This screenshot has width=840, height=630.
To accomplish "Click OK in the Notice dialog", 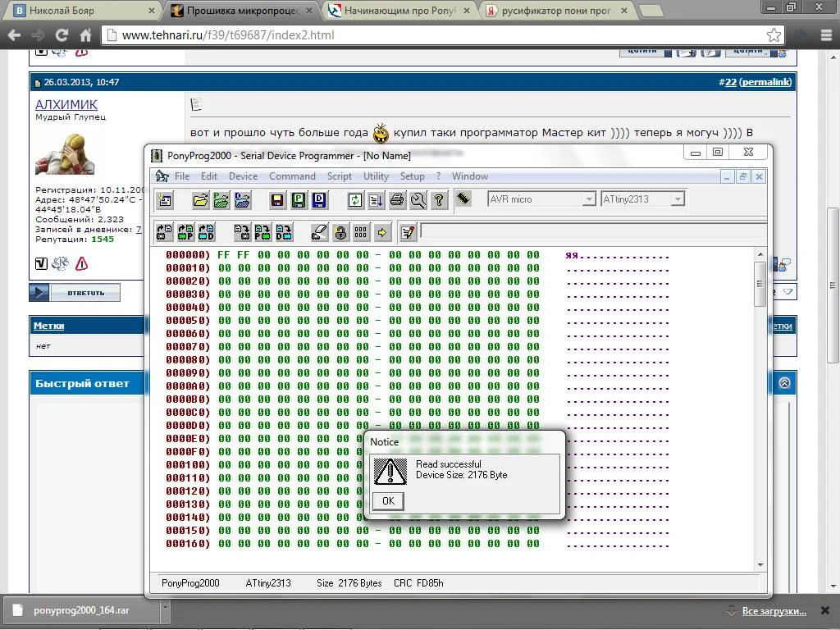I will coord(388,501).
